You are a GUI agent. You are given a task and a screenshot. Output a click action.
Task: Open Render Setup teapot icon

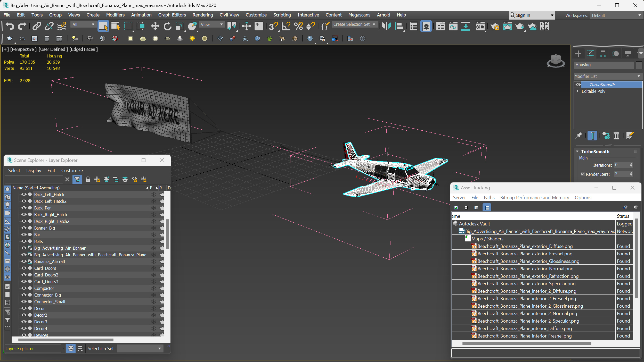495,26
